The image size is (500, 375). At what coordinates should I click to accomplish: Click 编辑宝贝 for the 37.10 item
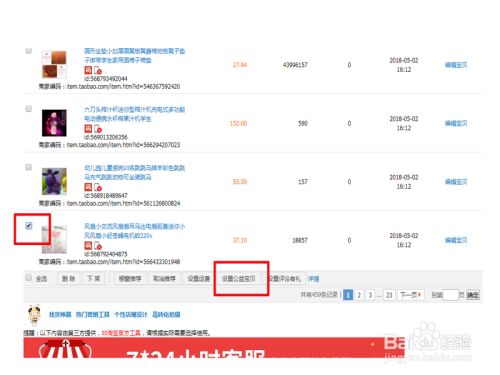[456, 240]
